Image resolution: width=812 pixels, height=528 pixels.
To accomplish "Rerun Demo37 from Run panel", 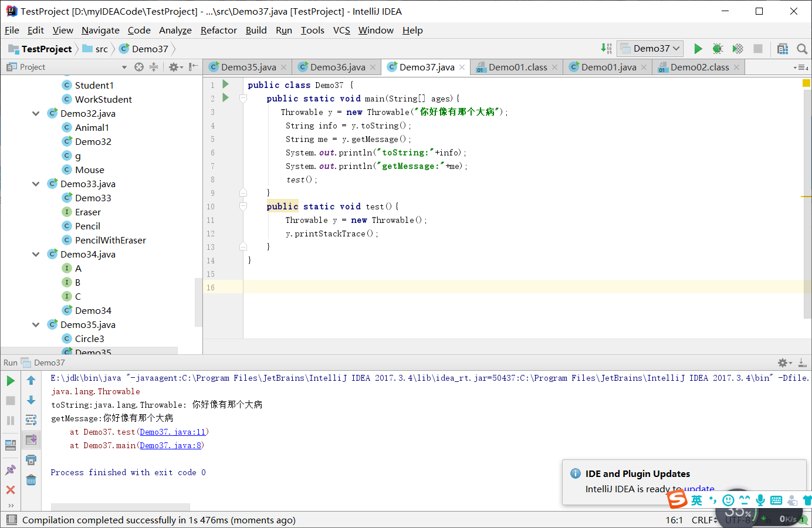I will [x=11, y=381].
